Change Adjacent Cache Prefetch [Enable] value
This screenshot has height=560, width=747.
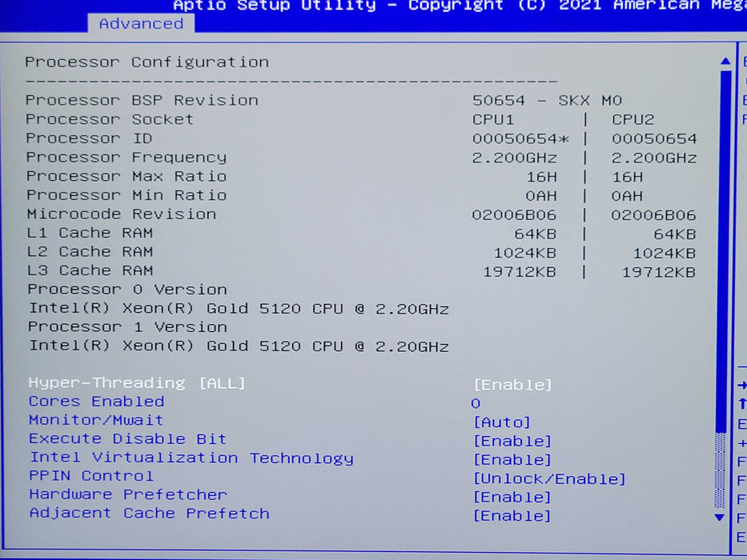[512, 516]
